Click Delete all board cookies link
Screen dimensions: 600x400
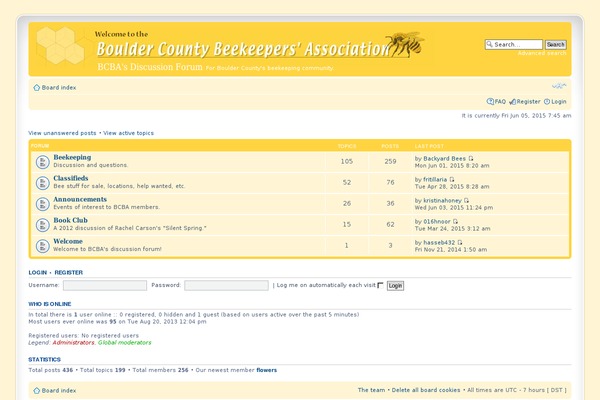[x=426, y=390]
